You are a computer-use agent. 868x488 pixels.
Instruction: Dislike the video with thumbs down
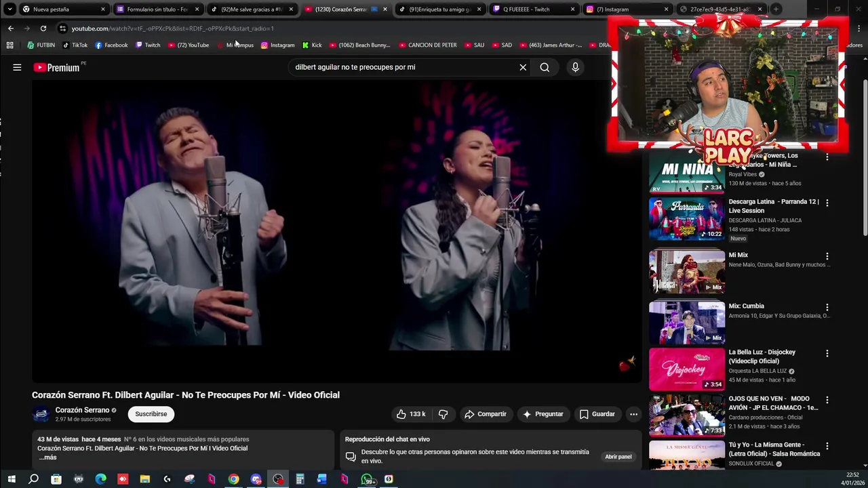(443, 414)
